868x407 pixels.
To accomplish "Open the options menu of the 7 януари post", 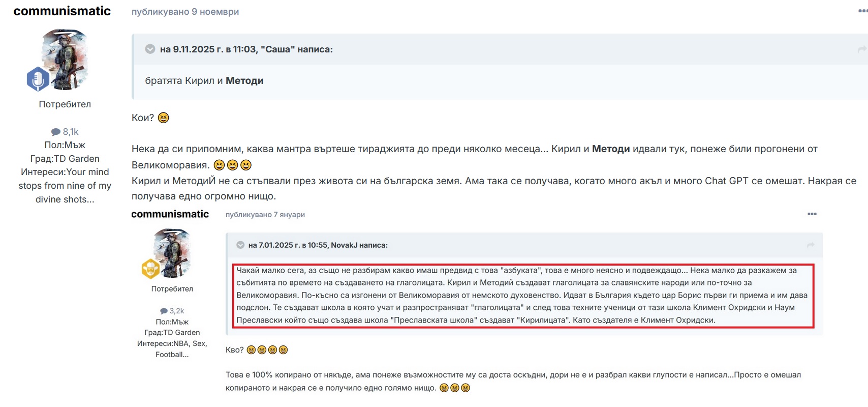I will [812, 214].
